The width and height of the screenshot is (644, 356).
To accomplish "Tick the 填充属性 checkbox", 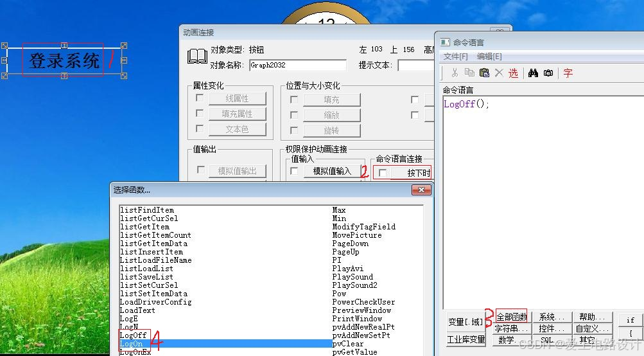I will [x=200, y=113].
